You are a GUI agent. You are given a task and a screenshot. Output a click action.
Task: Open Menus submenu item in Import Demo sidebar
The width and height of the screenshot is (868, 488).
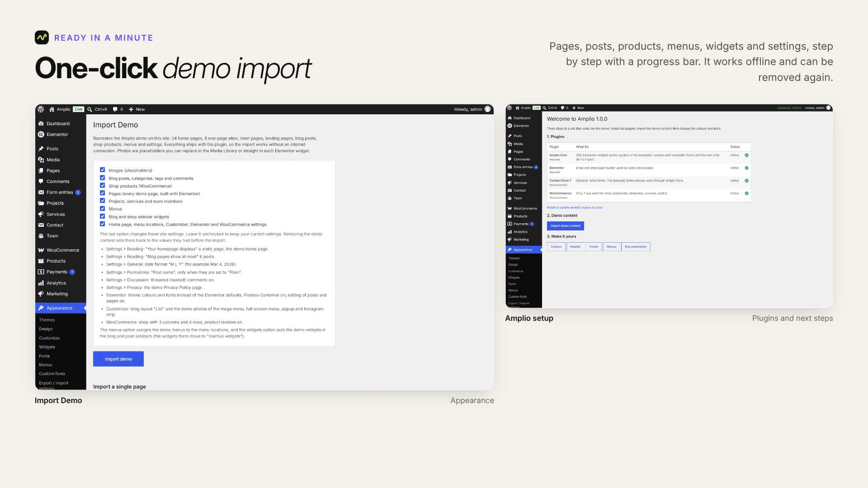pyautogui.click(x=46, y=365)
